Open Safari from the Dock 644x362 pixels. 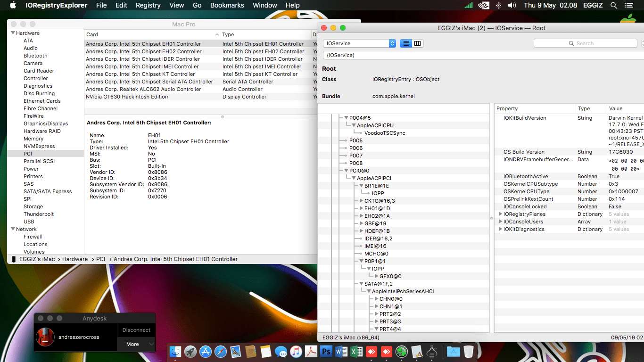221,352
